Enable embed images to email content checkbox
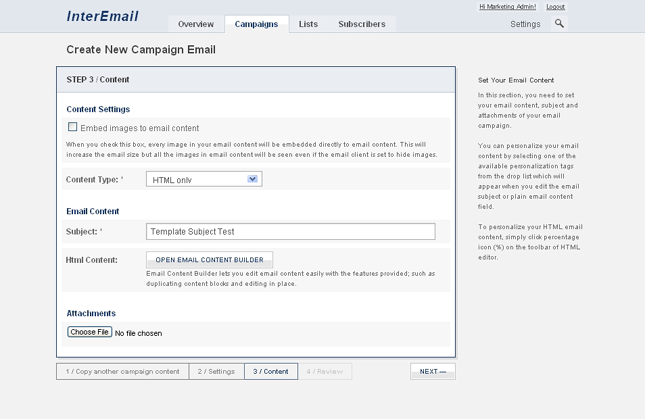Screen dimensions: 645x419 (72, 127)
